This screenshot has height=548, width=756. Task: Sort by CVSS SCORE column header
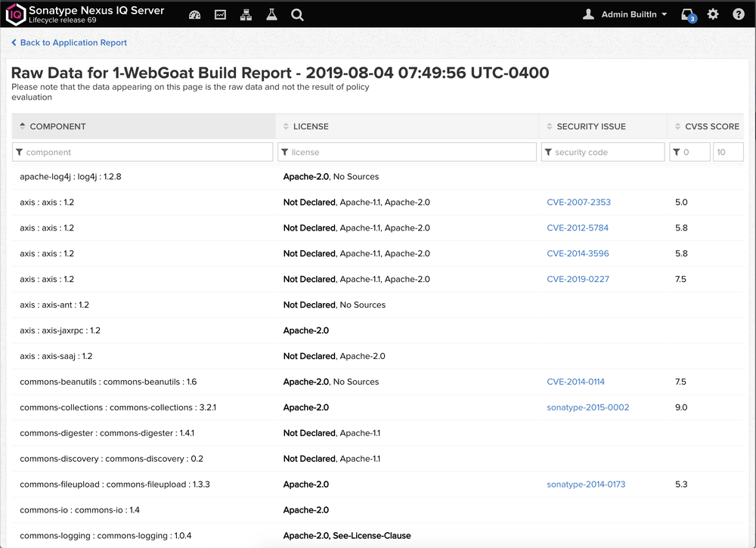pos(706,126)
